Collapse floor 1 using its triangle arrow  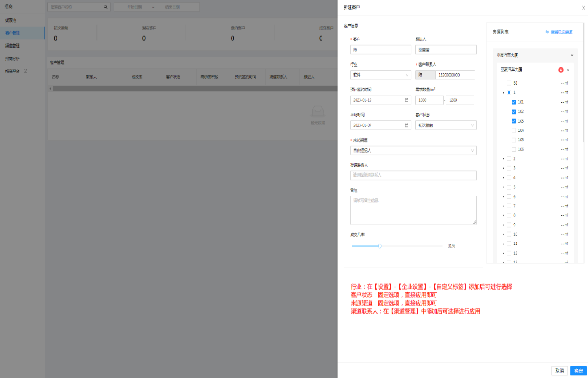pos(503,93)
